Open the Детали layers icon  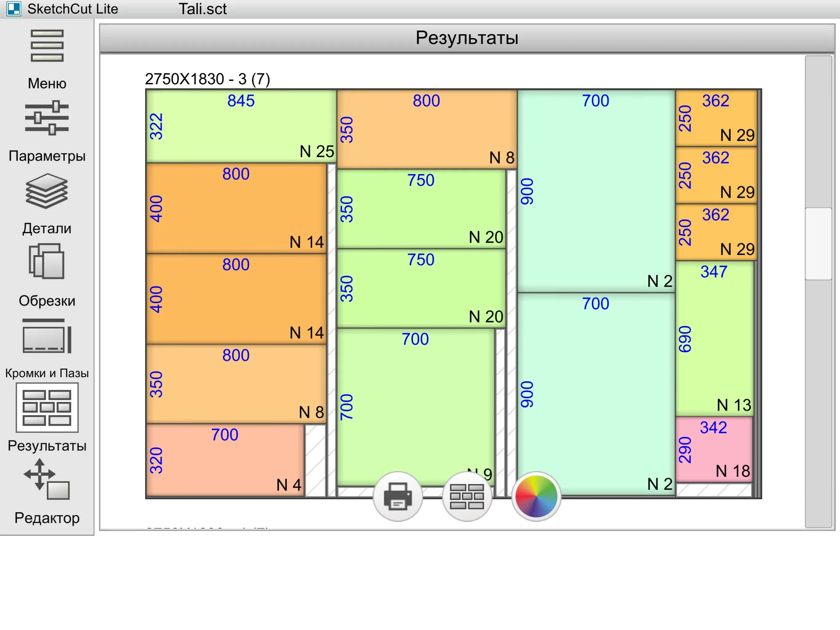click(47, 191)
